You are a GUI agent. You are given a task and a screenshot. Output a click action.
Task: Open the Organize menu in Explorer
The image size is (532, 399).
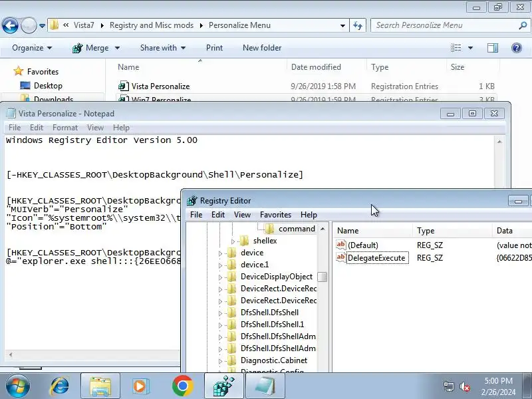32,48
